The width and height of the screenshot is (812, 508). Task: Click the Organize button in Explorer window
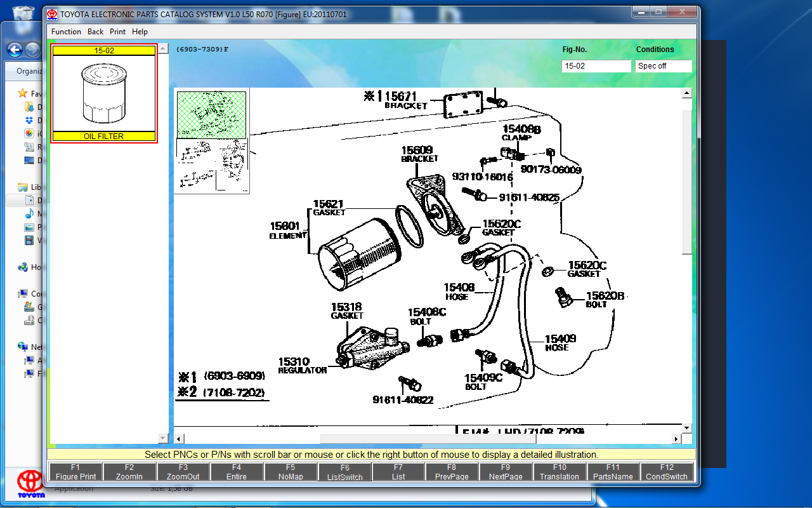tap(29, 71)
